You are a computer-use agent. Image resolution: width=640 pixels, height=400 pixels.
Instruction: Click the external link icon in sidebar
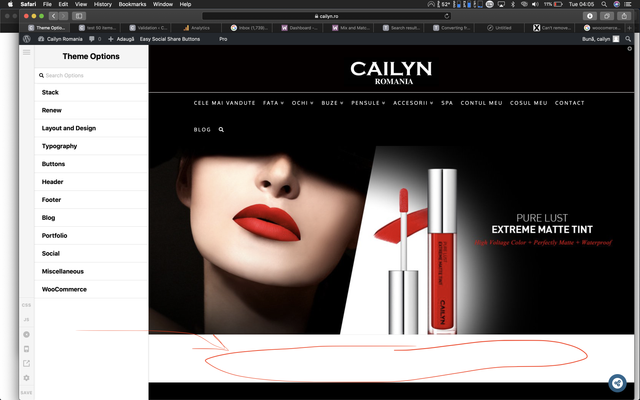click(27, 363)
